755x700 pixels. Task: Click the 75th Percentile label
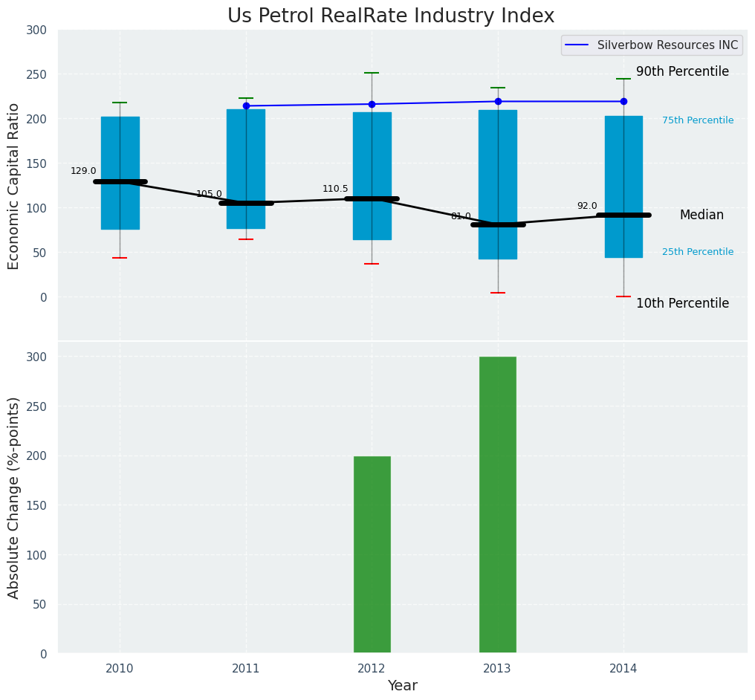[698, 120]
